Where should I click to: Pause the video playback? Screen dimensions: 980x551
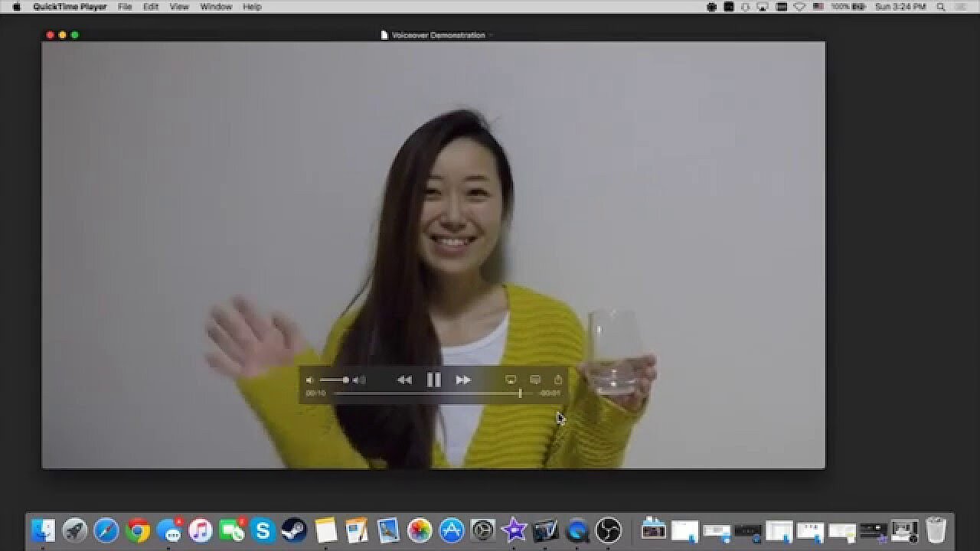point(433,380)
